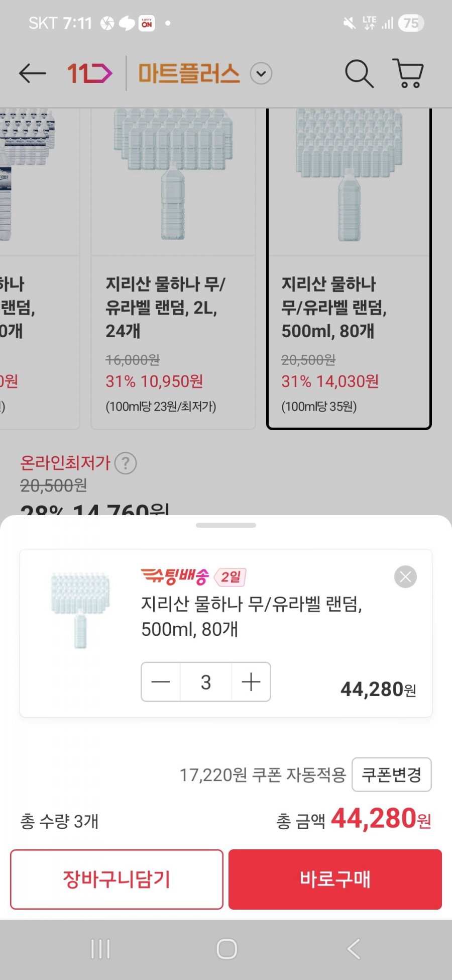Screen dimensions: 452x980
Task: Expand the 마트플러스 dropdown chevron
Action: pos(261,74)
